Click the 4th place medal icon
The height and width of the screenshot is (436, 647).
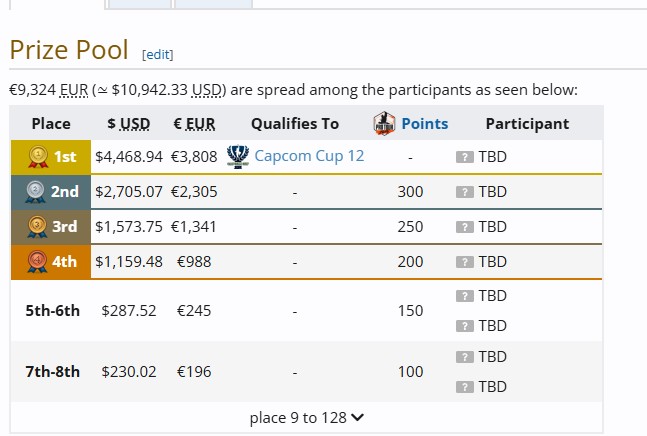point(37,262)
